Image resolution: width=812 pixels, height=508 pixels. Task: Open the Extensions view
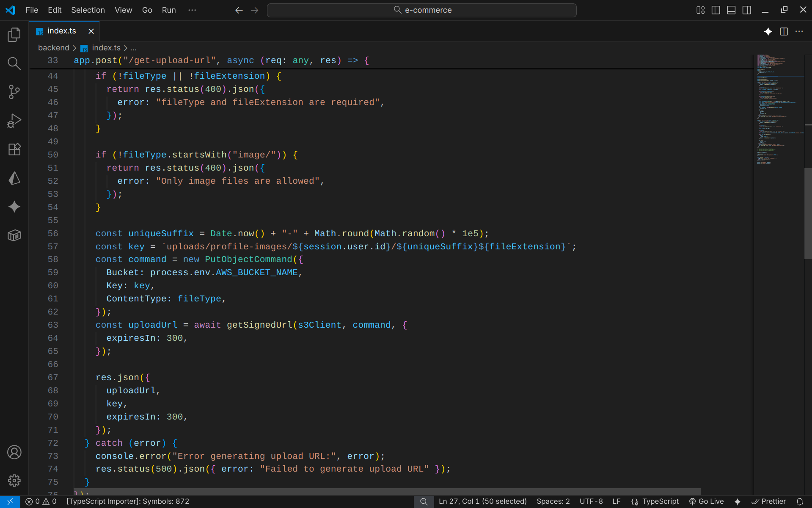click(x=14, y=149)
